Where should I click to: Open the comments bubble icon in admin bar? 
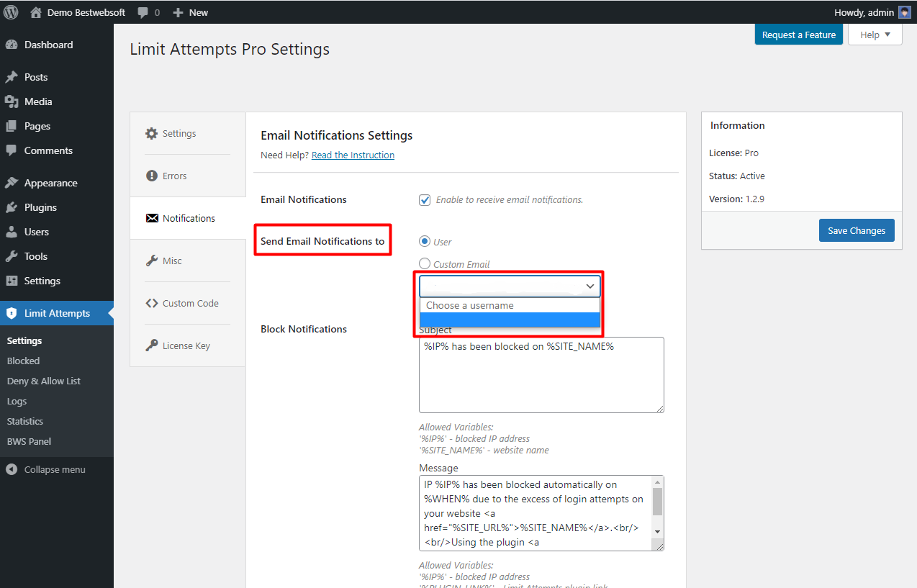pos(143,12)
